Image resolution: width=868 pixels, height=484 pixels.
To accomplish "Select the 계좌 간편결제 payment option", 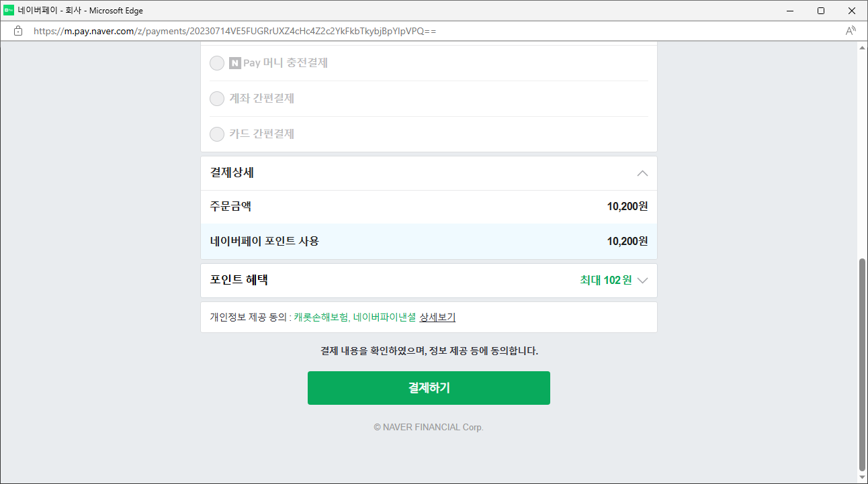I will tap(216, 98).
